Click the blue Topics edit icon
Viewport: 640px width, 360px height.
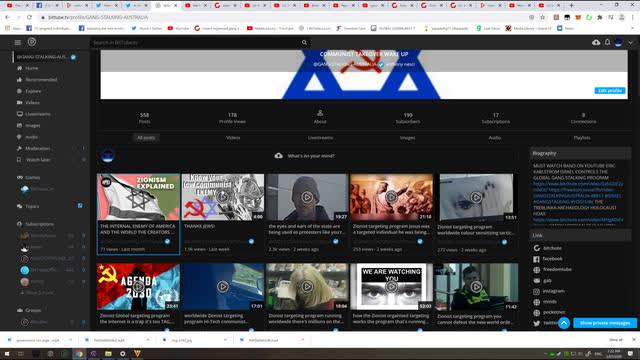80,206
